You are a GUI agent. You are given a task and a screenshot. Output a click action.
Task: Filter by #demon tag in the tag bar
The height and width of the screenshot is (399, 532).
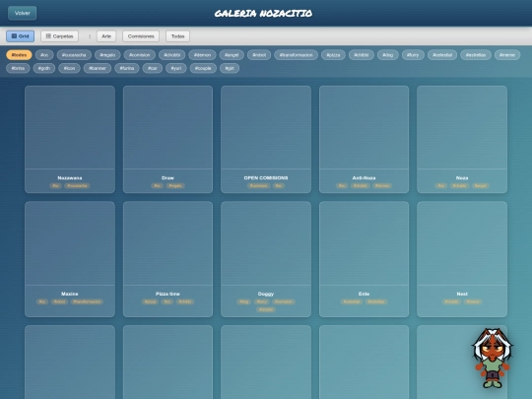[202, 54]
